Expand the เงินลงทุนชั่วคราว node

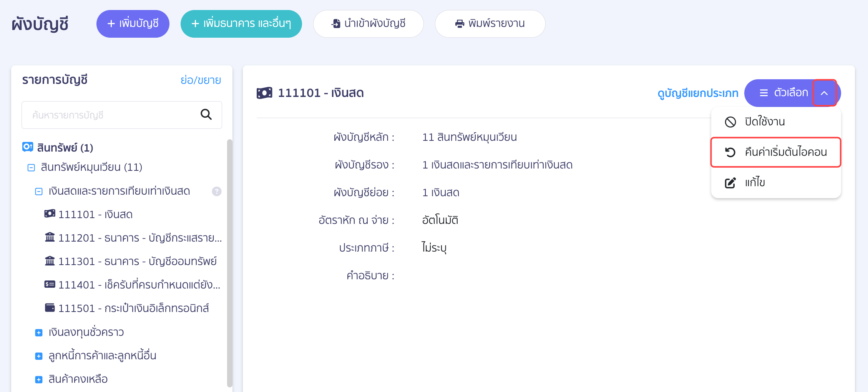(x=39, y=332)
